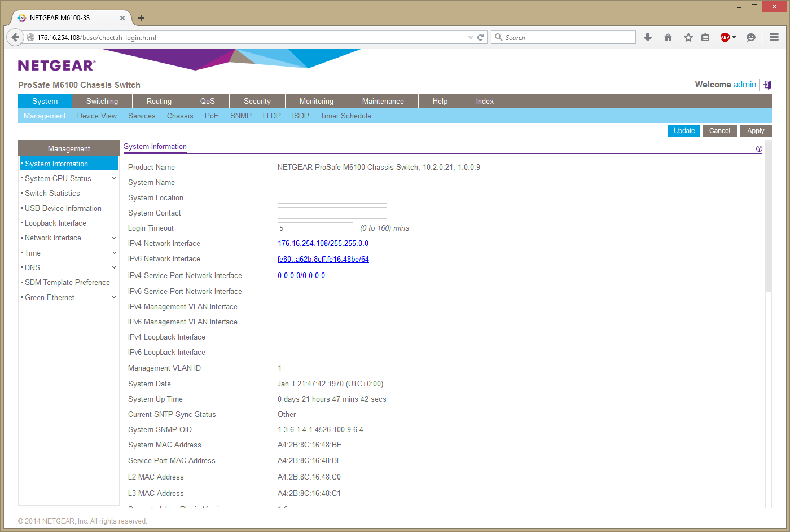
Task: Expand the DNS submenu
Action: 114,267
